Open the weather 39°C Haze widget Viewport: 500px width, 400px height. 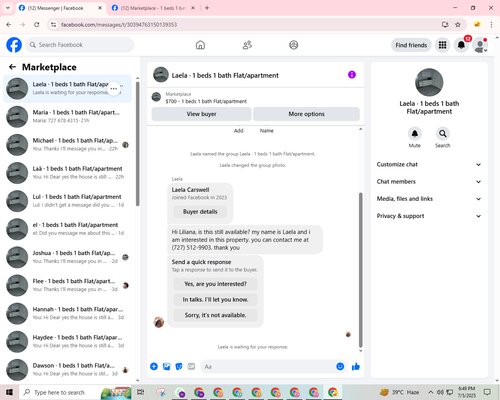(x=400, y=392)
